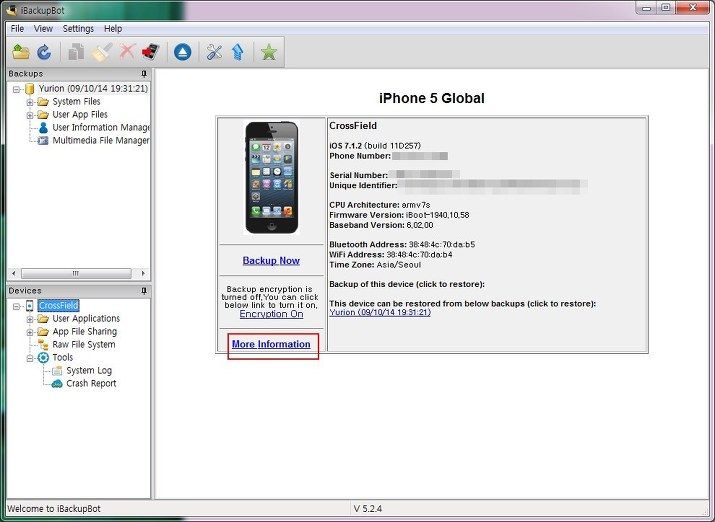Open System Log under Tools
This screenshot has width=715, height=522.
pos(89,370)
